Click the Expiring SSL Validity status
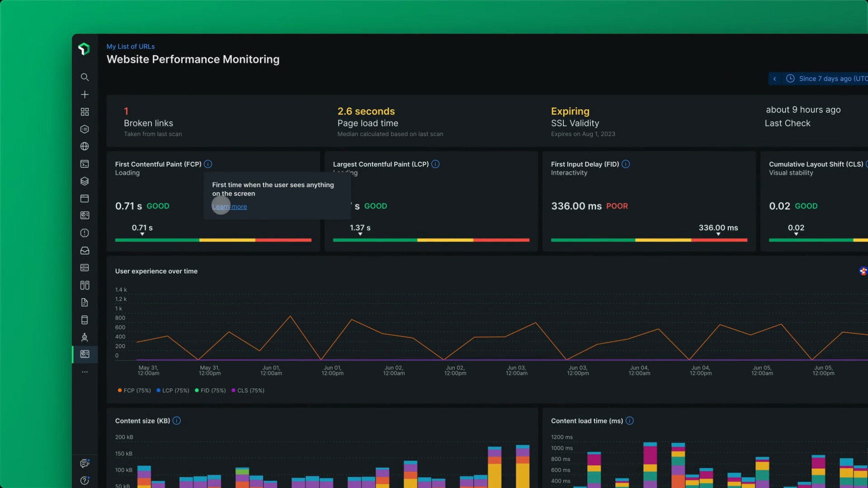868x488 pixels. point(570,111)
